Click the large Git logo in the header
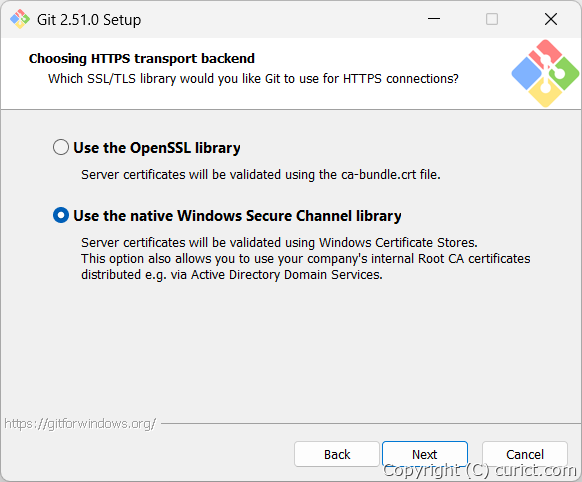The height and width of the screenshot is (482, 582). (545, 73)
